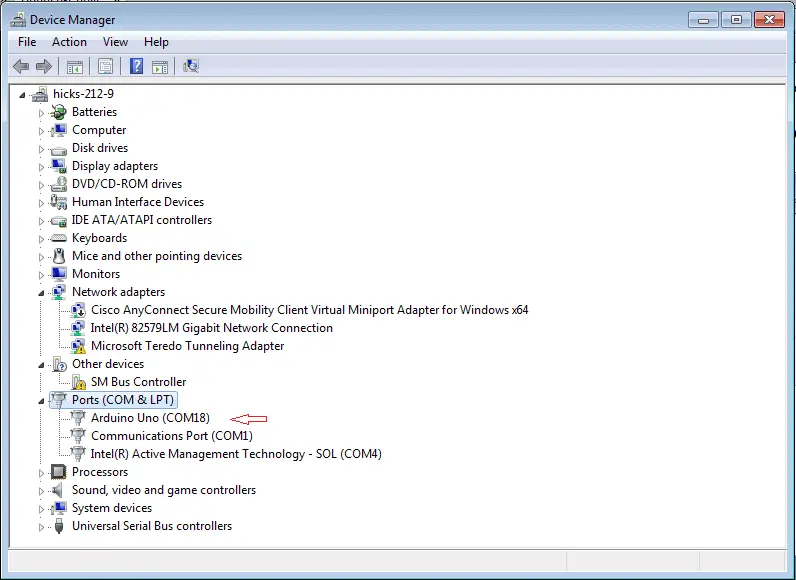Collapse the Other devices node
The width and height of the screenshot is (796, 580).
[x=41, y=365]
